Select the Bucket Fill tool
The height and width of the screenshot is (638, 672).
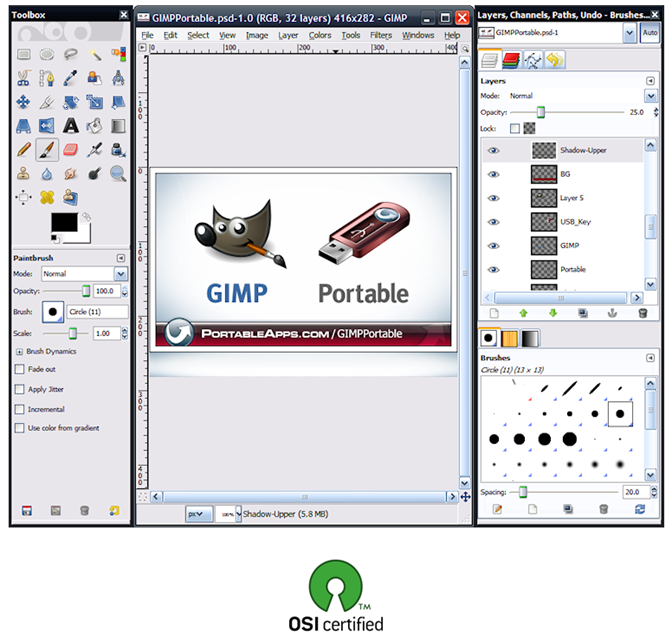click(94, 126)
